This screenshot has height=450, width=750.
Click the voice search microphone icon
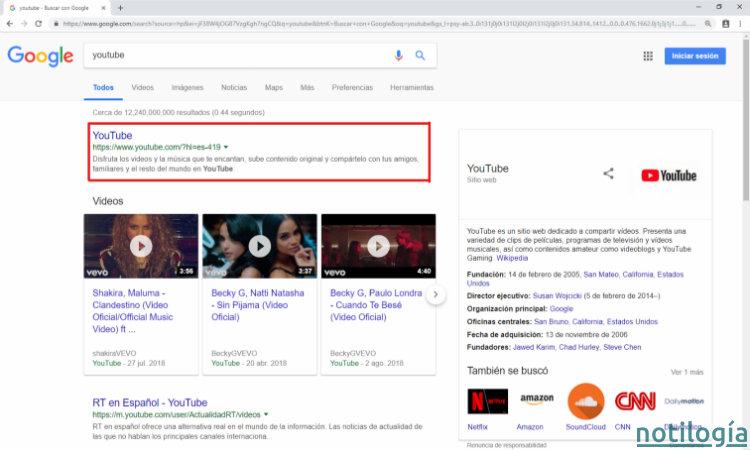pos(398,55)
